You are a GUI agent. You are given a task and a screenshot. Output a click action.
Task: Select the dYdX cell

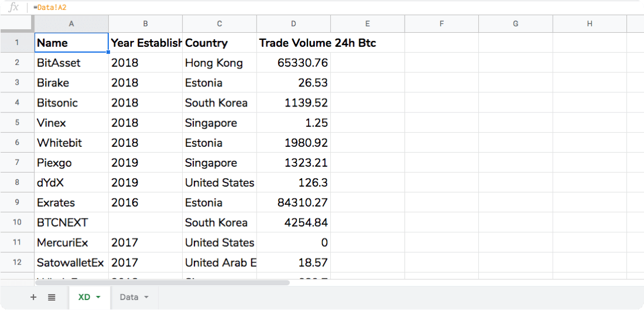(71, 182)
